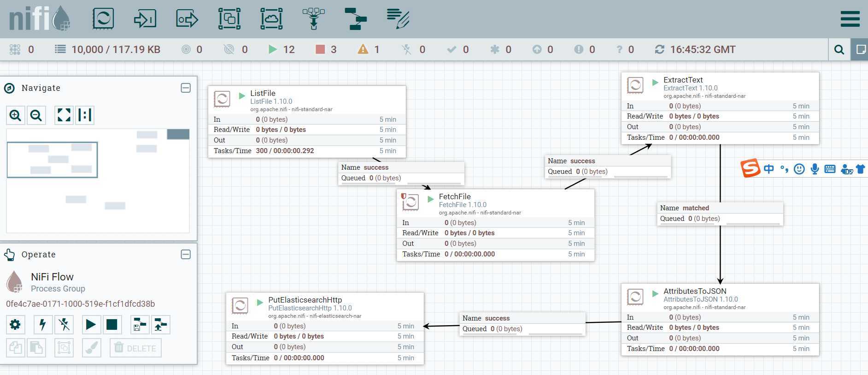868x375 pixels.
Task: Select the Template toolbar icon
Action: [x=356, y=19]
